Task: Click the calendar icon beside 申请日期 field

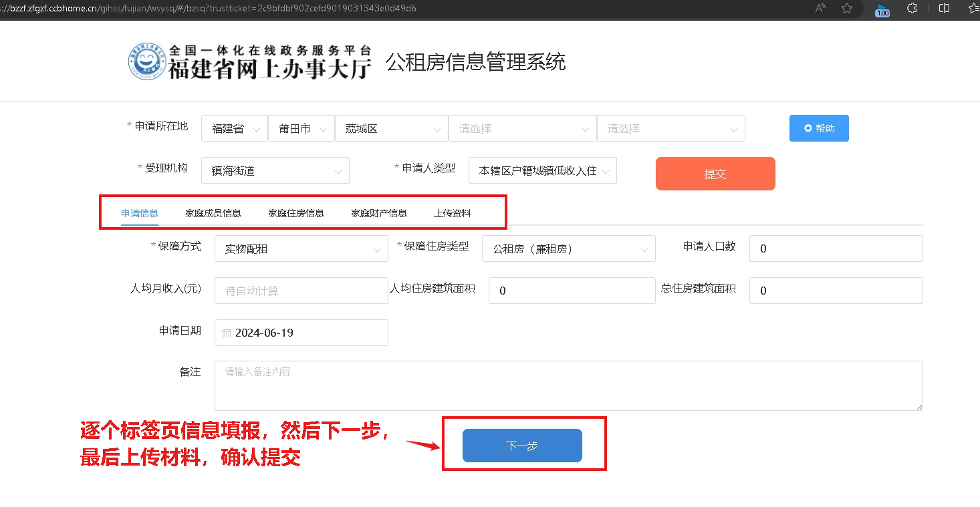Action: (226, 332)
